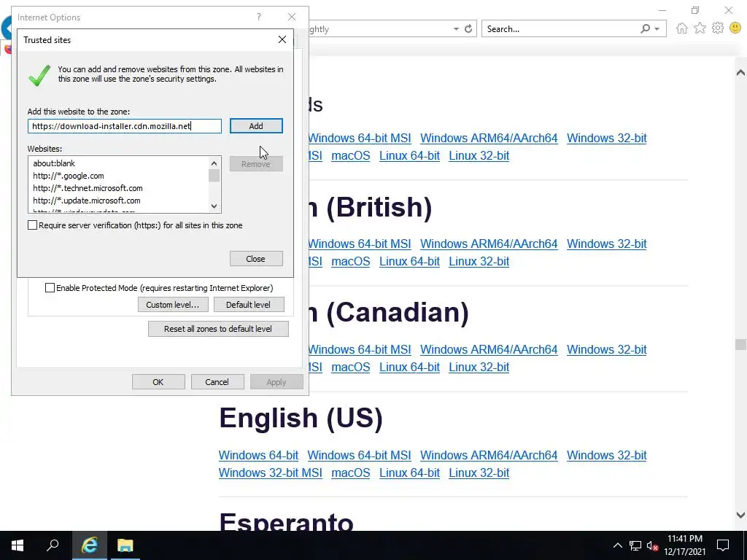Open macOS link under Canadian section
747x560 pixels.
(x=351, y=367)
